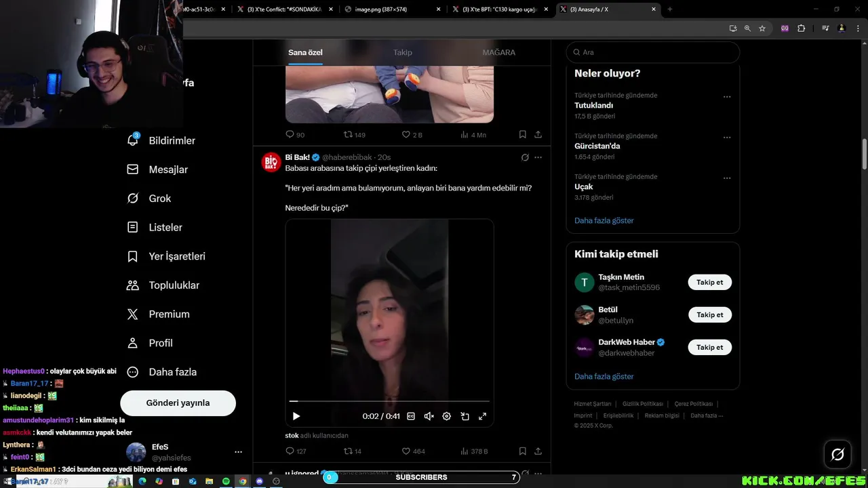Viewport: 868px width, 488px height.
Task: Open the video in picture-in-picture
Action: pos(465,416)
